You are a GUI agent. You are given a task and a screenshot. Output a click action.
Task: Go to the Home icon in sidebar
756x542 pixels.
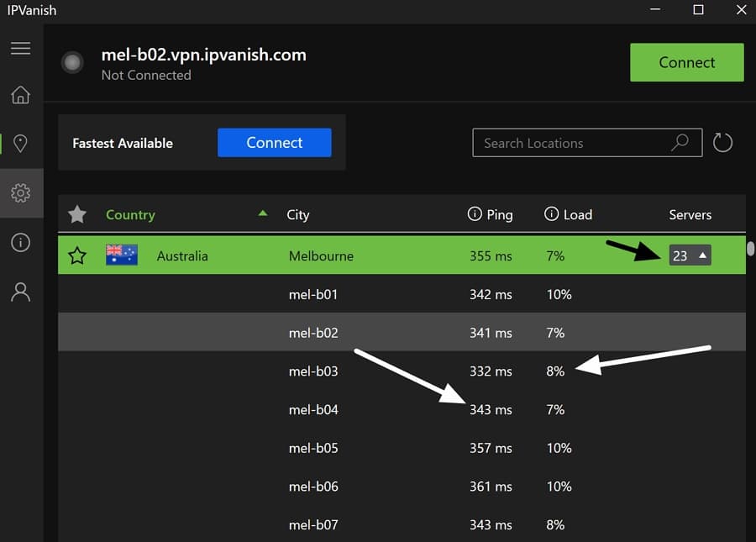pyautogui.click(x=21, y=95)
